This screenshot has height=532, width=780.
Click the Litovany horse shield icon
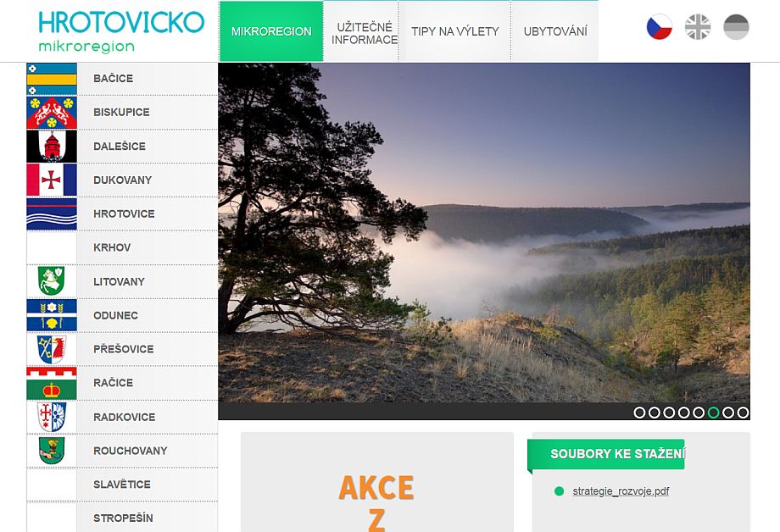[51, 281]
